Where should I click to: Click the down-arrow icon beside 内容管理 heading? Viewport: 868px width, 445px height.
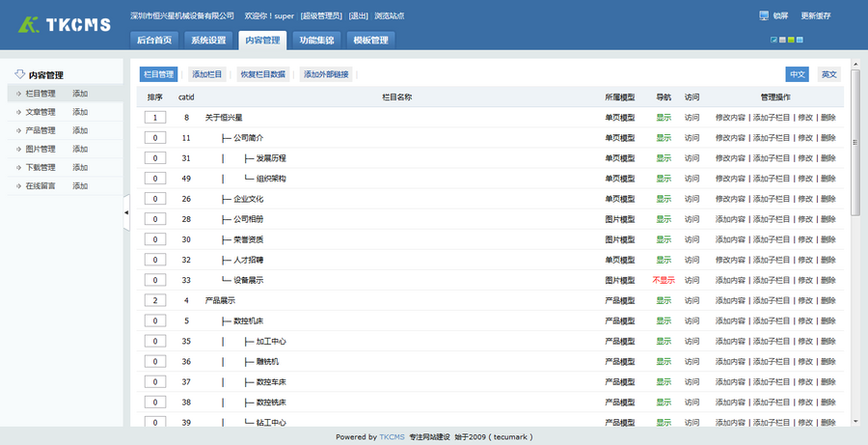20,74
